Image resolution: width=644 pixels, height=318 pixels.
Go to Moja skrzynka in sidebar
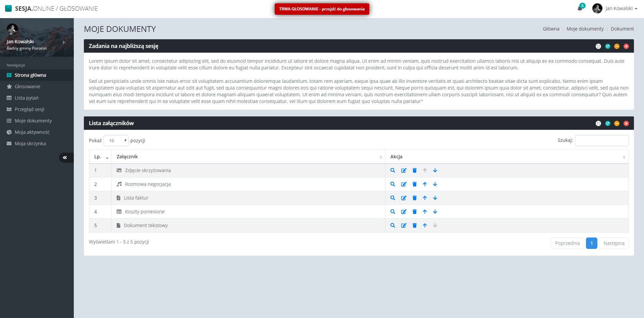(30, 144)
